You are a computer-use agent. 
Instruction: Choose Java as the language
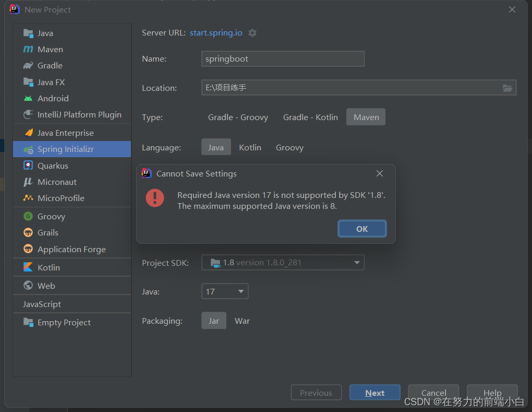point(216,147)
